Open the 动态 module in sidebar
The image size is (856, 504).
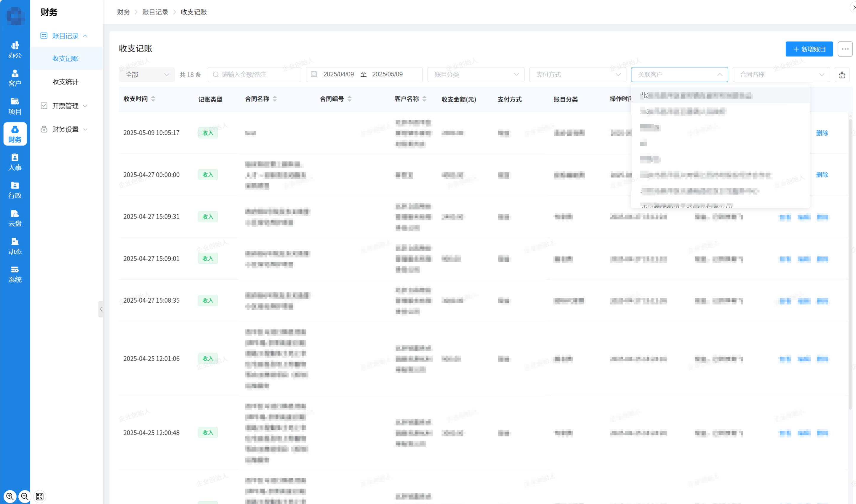point(15,246)
